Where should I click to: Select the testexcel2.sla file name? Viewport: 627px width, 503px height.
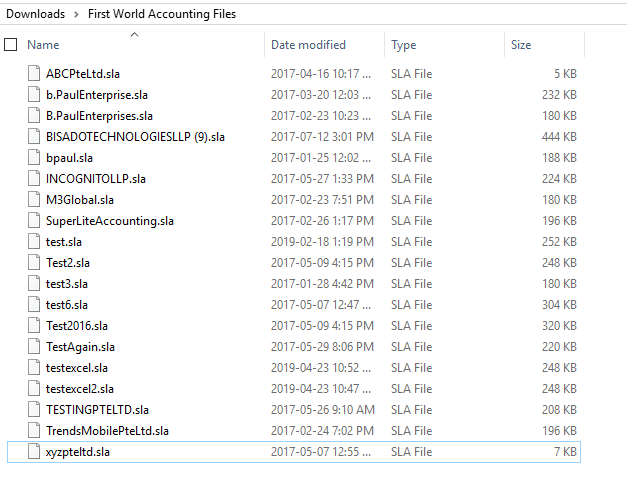[80, 389]
